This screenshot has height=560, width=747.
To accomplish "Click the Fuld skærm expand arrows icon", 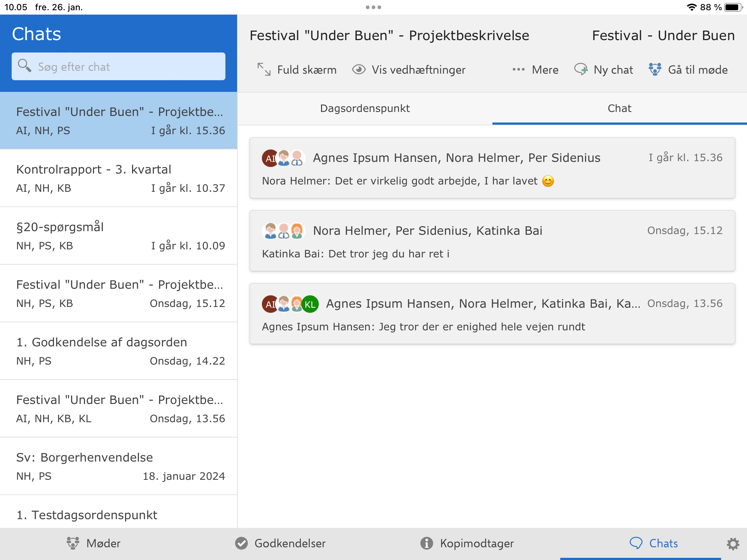I will pos(264,69).
